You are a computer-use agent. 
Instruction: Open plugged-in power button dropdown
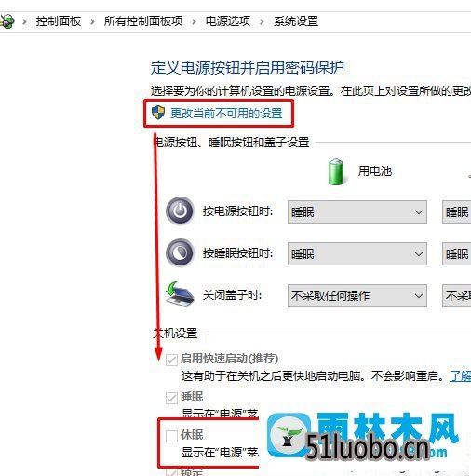(x=456, y=212)
